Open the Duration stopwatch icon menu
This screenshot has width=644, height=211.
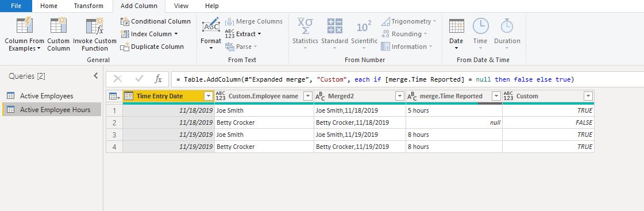pos(507,25)
